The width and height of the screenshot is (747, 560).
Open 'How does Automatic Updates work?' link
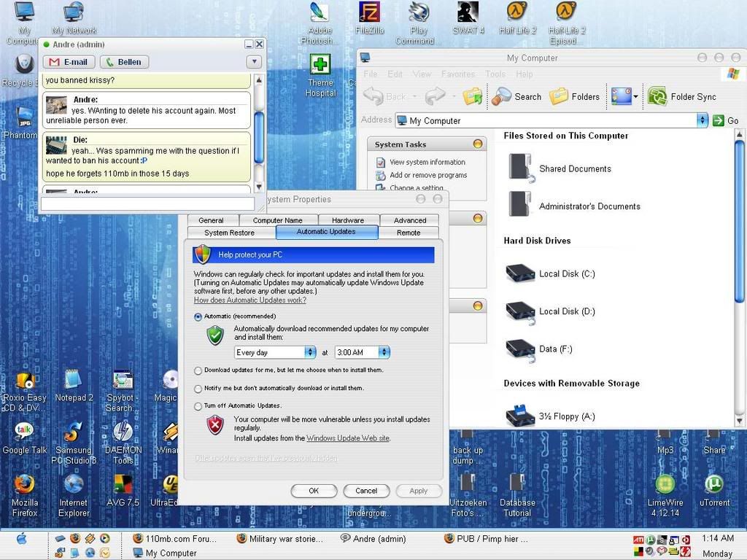(x=250, y=300)
